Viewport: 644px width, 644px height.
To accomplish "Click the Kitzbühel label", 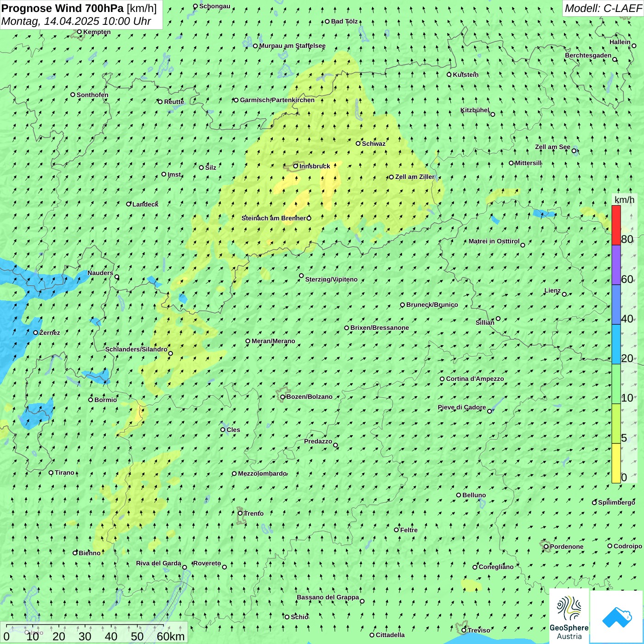I will (475, 110).
